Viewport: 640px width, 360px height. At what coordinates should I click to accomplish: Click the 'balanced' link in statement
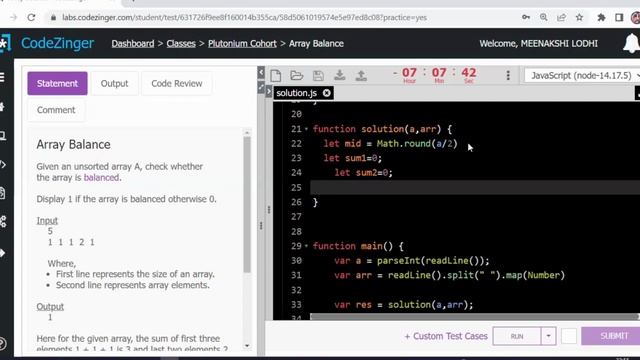(101, 178)
